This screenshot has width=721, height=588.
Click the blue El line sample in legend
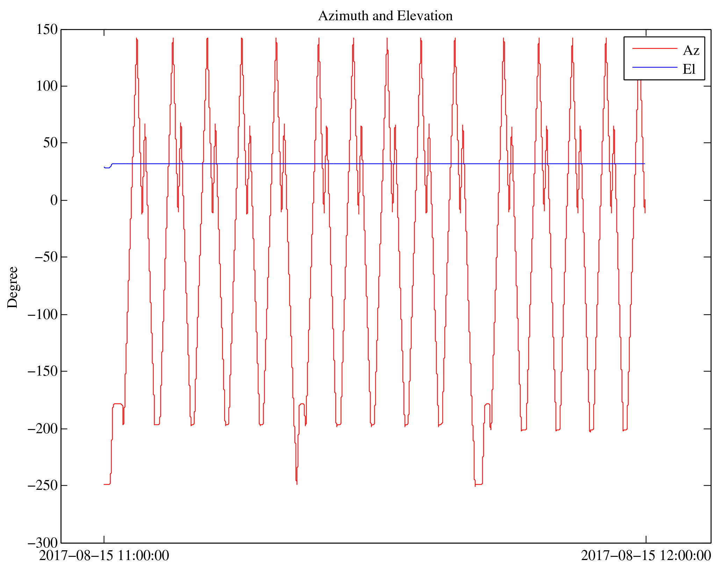pyautogui.click(x=655, y=67)
